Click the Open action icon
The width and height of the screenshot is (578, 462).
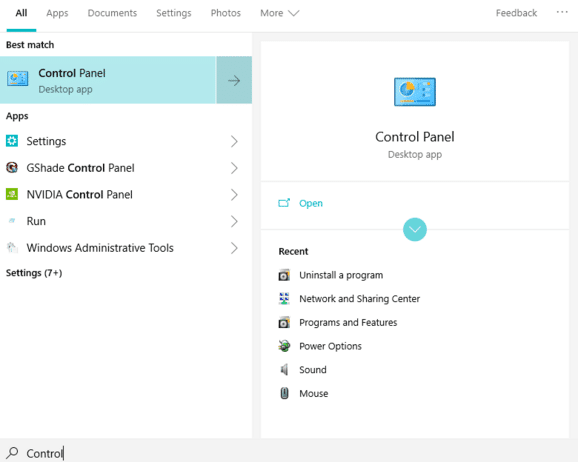284,203
